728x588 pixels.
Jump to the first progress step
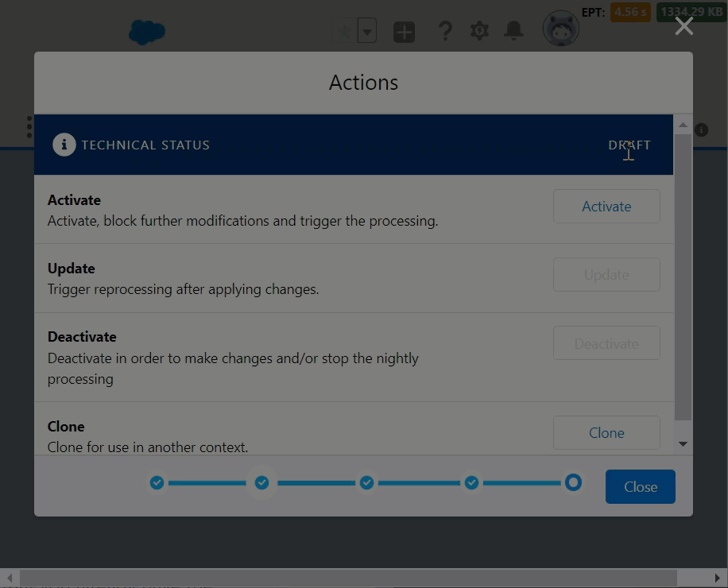coord(157,482)
